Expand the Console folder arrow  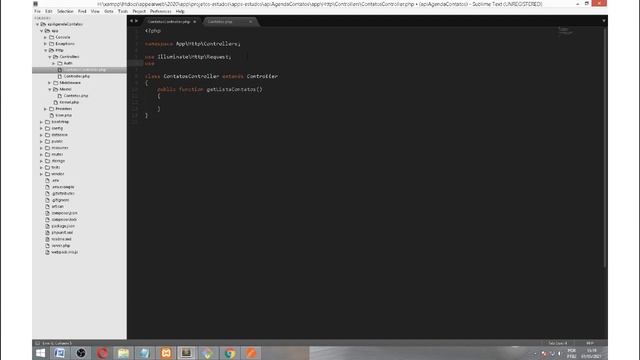(46, 37)
